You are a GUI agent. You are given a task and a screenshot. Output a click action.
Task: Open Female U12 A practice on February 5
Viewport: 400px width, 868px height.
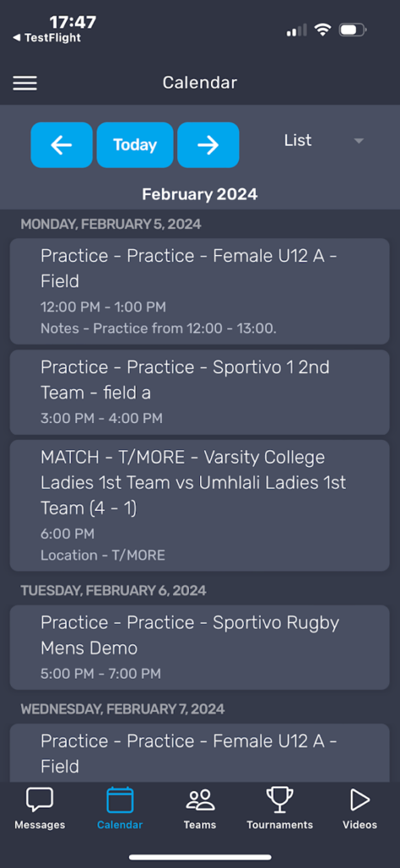point(200,292)
